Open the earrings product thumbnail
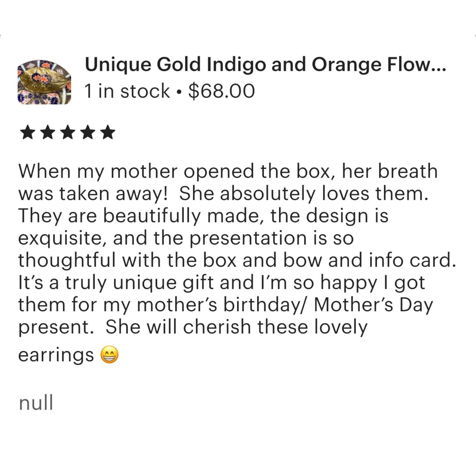476x476 pixels. point(44,82)
